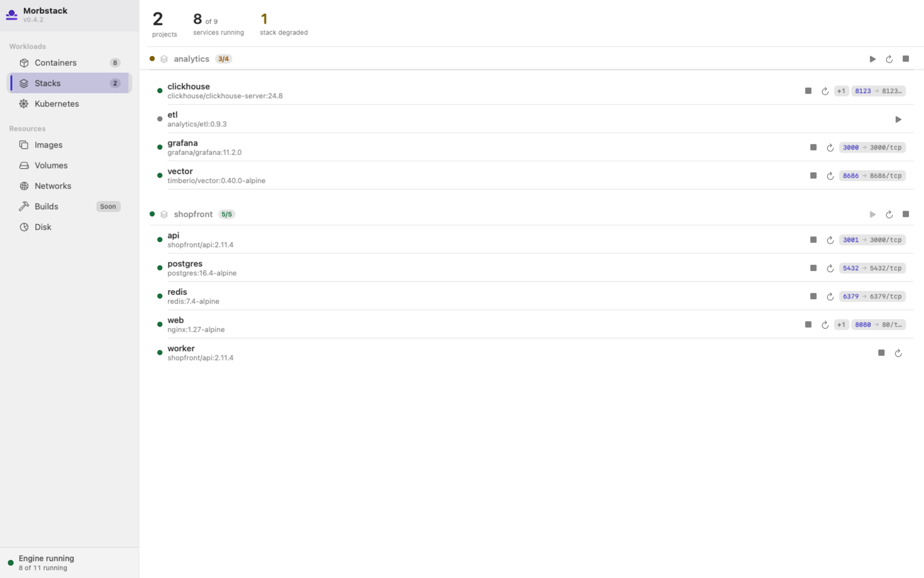The width and height of the screenshot is (924, 578).
Task: Restart the worker service
Action: point(898,353)
